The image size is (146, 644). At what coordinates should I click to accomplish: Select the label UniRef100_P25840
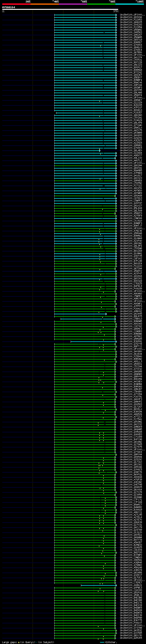click(x=131, y=357)
